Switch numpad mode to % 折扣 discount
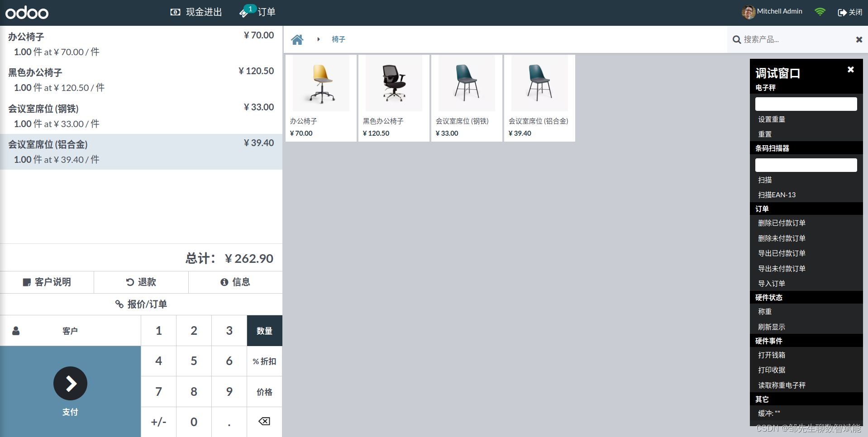Screen dimensions: 868x437 point(264,361)
